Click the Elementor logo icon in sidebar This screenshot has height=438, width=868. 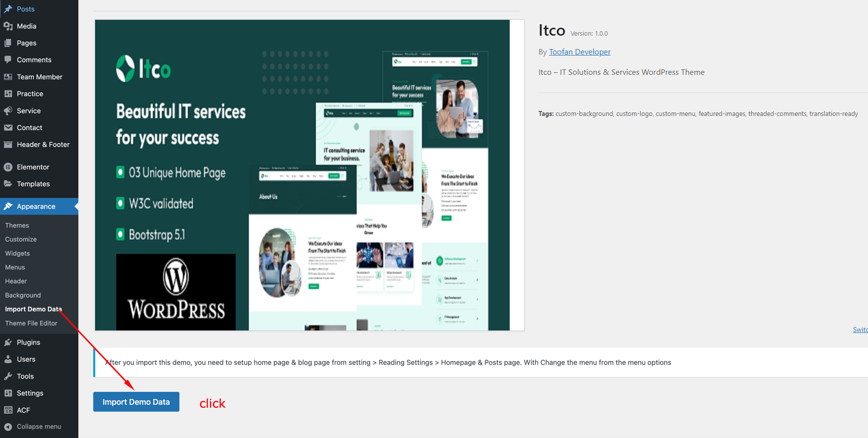click(8, 167)
